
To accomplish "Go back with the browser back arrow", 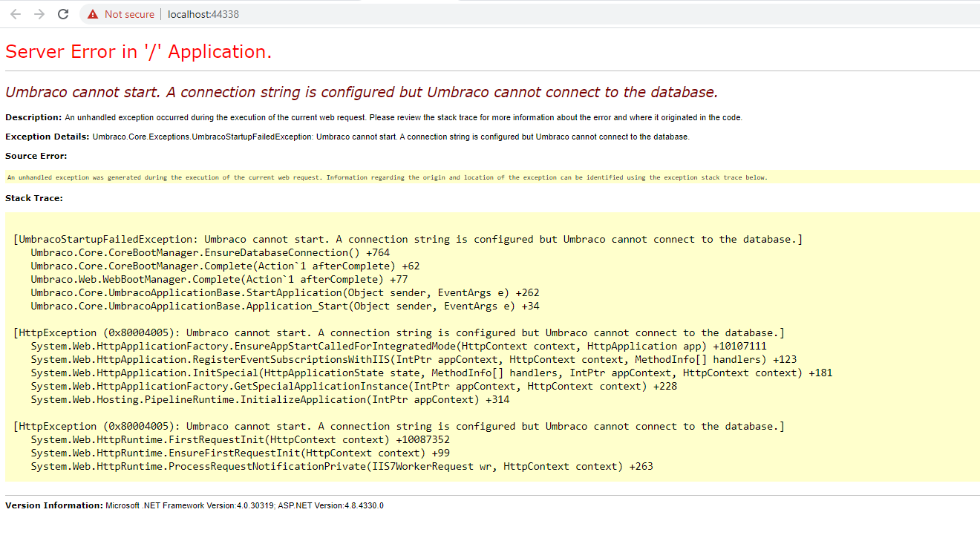I will 16,14.
